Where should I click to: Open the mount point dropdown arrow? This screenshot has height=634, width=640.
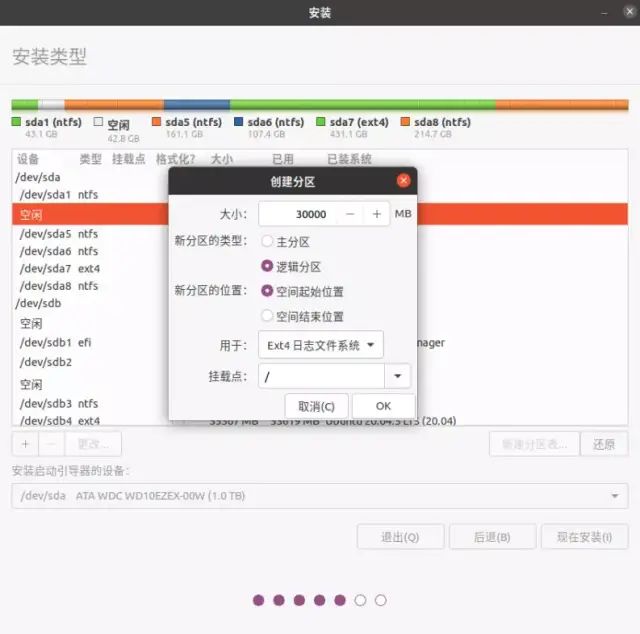tap(398, 376)
